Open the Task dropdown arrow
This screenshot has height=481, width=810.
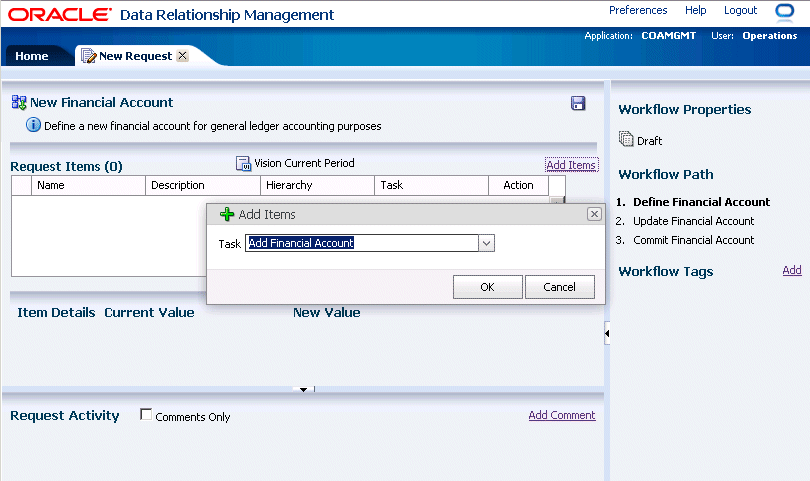coord(486,243)
